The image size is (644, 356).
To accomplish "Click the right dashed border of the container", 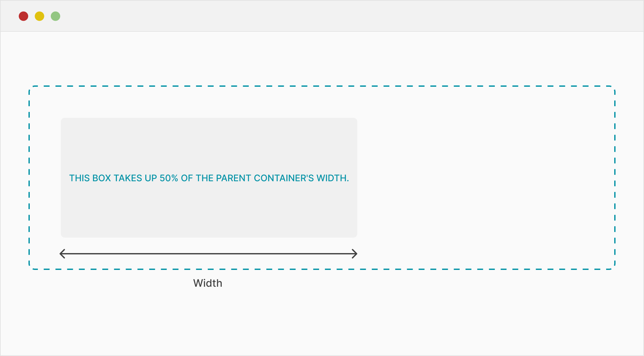I will point(615,178).
